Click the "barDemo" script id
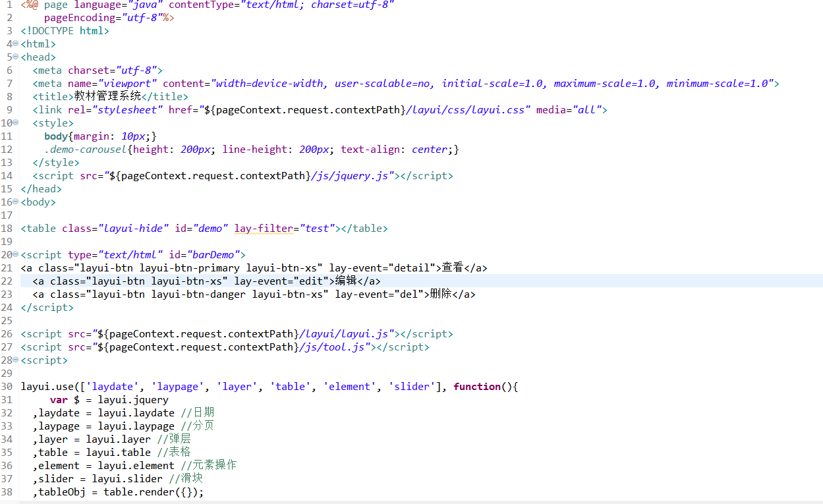Image resolution: width=823 pixels, height=504 pixels. [213, 255]
